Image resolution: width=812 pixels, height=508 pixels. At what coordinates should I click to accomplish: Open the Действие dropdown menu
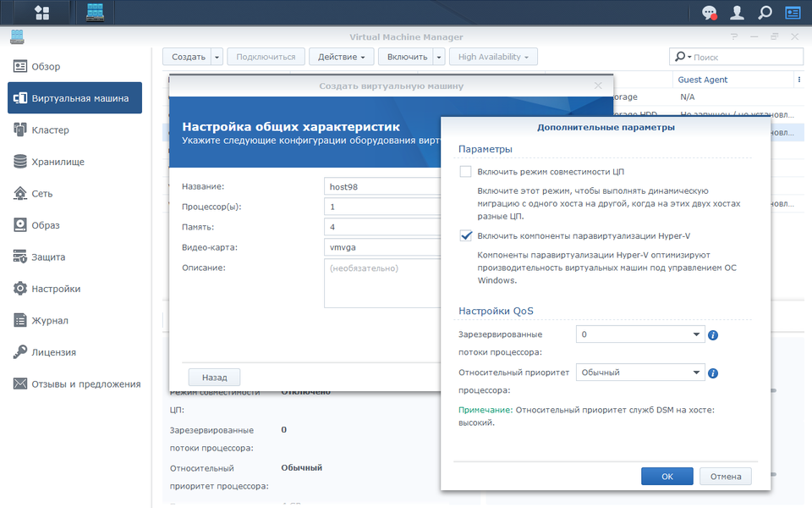[x=341, y=57]
